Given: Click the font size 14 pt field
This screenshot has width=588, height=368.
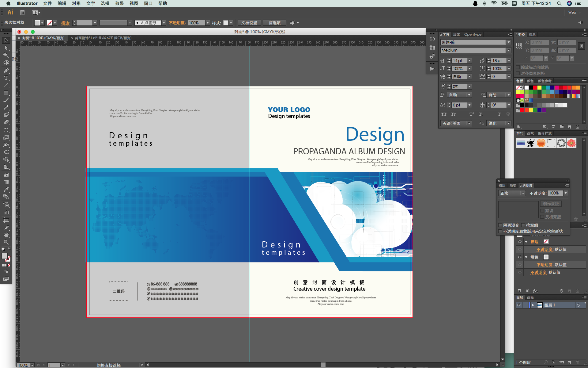Looking at the screenshot, I should point(459,61).
